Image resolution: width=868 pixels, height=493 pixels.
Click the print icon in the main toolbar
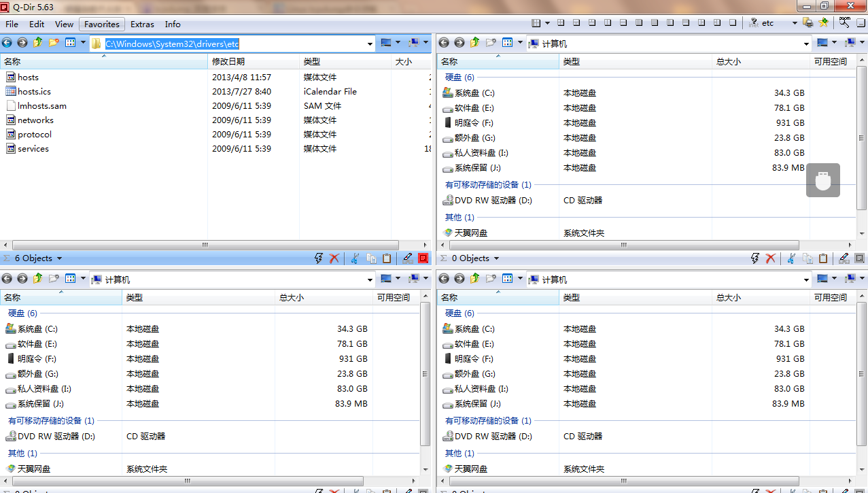[808, 23]
